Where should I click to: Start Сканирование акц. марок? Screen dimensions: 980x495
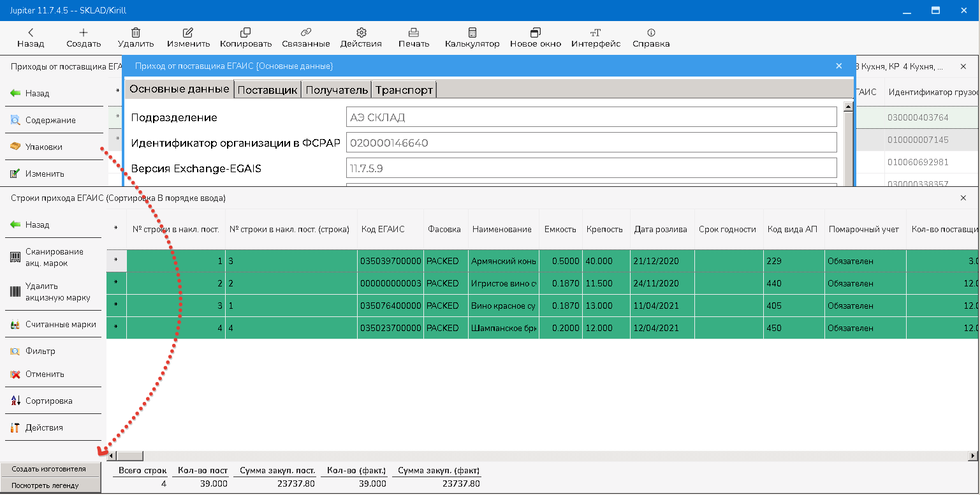click(x=54, y=257)
